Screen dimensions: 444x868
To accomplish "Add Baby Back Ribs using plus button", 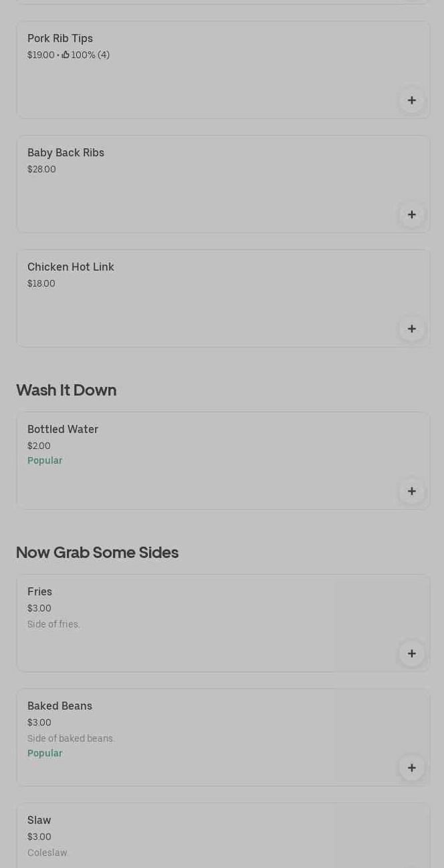I will [411, 214].
